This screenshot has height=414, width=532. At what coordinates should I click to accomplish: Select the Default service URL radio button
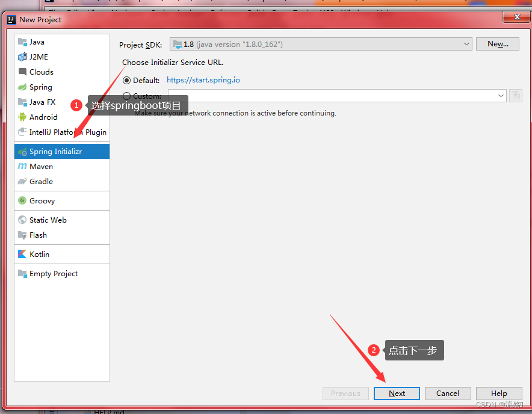[x=126, y=81]
